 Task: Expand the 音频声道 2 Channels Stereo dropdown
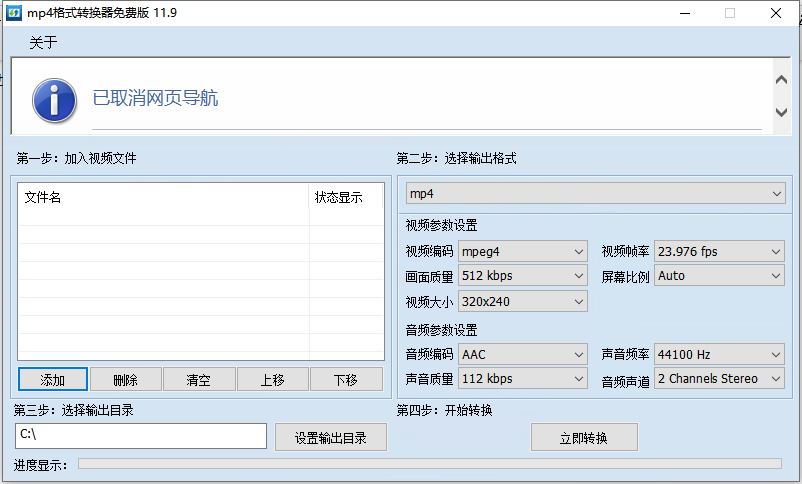pyautogui.click(x=719, y=379)
